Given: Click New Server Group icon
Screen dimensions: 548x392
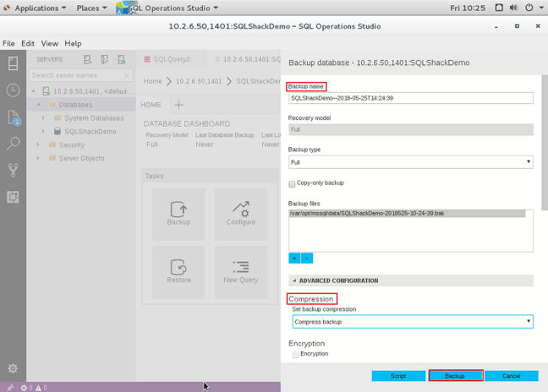Looking at the screenshot, I should [105, 60].
